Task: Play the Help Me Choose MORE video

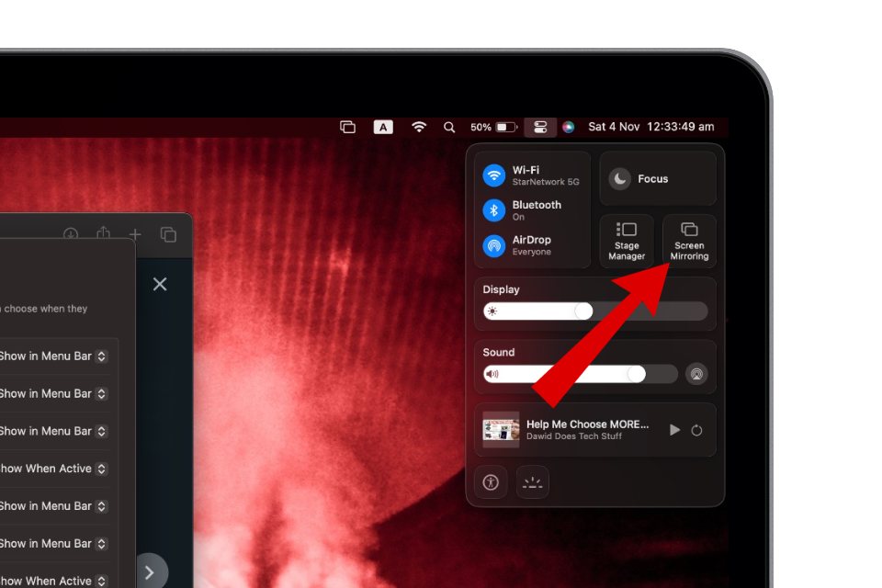Action: 674,431
